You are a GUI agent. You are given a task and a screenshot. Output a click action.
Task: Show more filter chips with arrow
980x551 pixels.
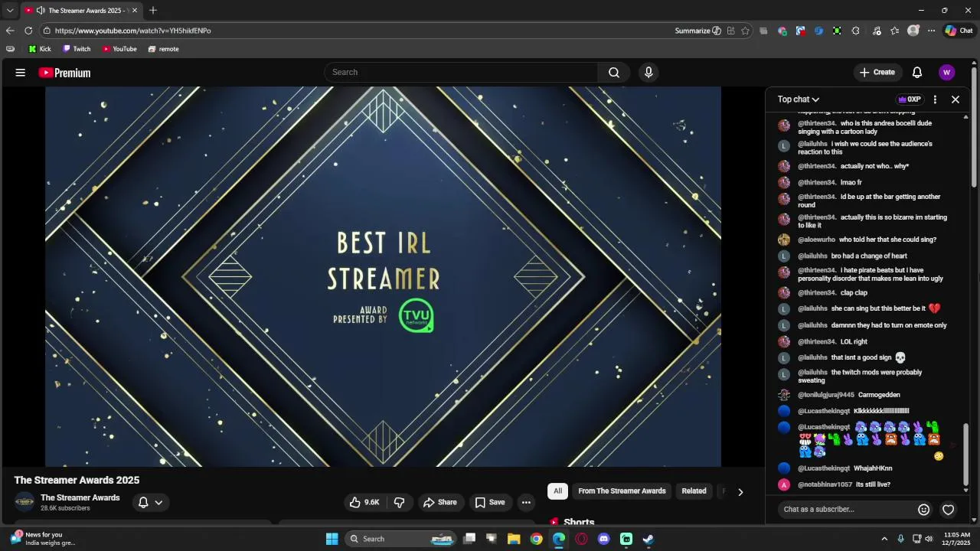pos(740,492)
